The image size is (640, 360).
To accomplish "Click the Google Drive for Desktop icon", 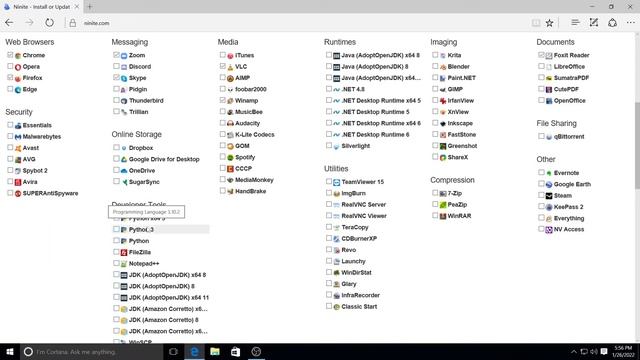I will (124, 160).
